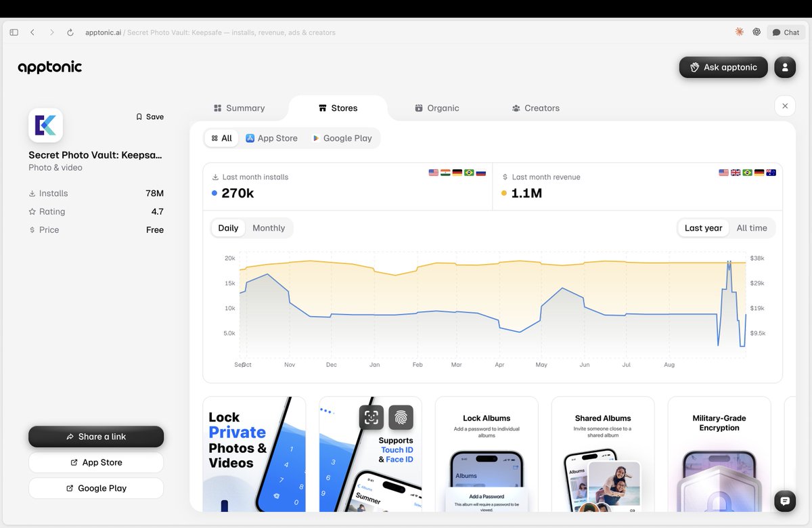Click the spiral icon beside Chat button
812x528 pixels.
(x=757, y=32)
